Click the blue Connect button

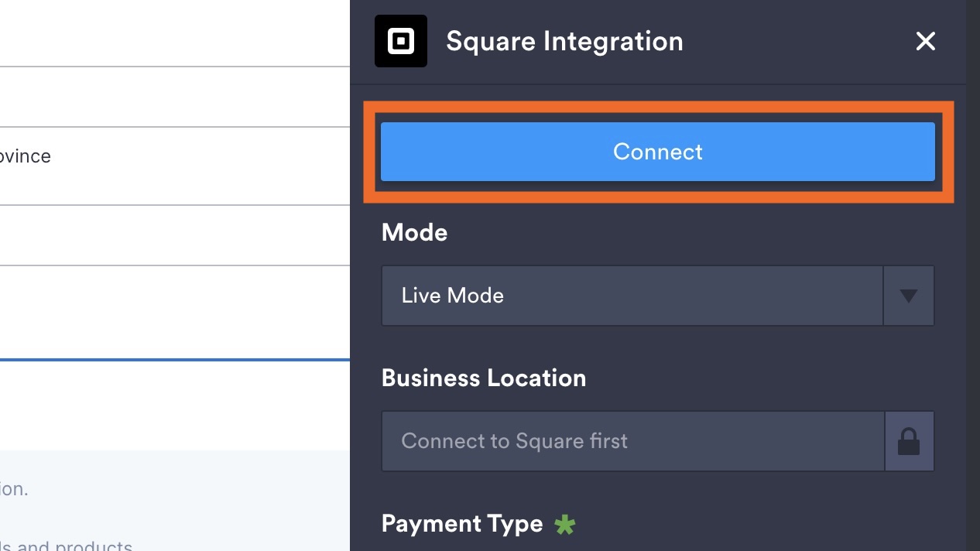[657, 152]
